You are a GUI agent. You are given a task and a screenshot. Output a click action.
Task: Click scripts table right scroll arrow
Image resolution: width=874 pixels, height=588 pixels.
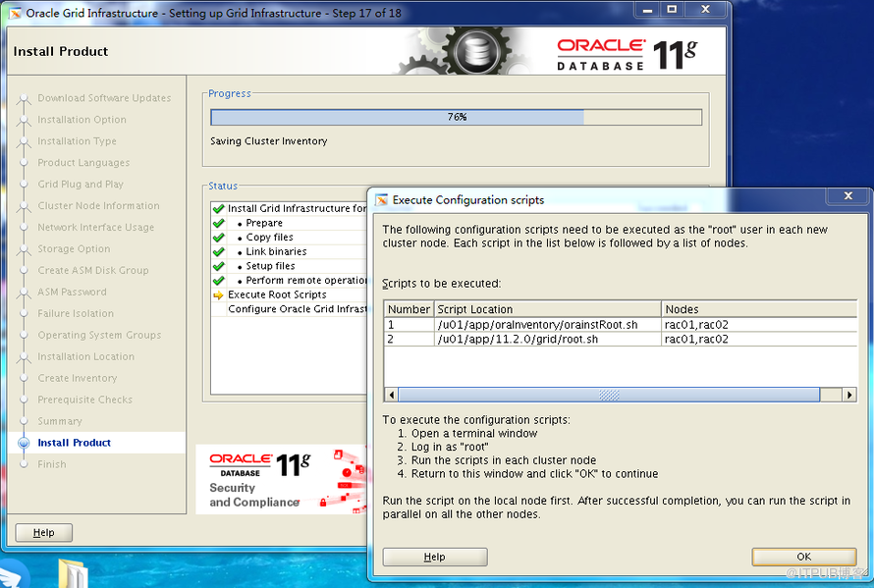[848, 395]
